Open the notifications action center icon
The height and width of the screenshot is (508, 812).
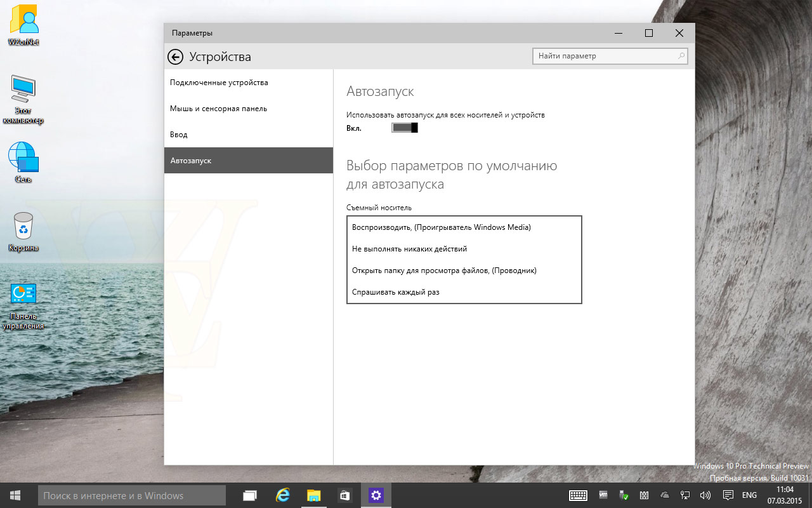(728, 495)
